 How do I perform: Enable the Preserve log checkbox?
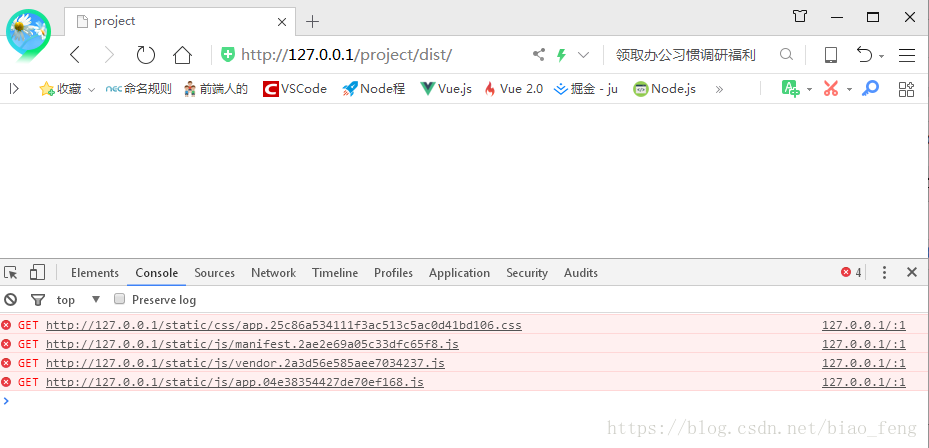(x=120, y=299)
